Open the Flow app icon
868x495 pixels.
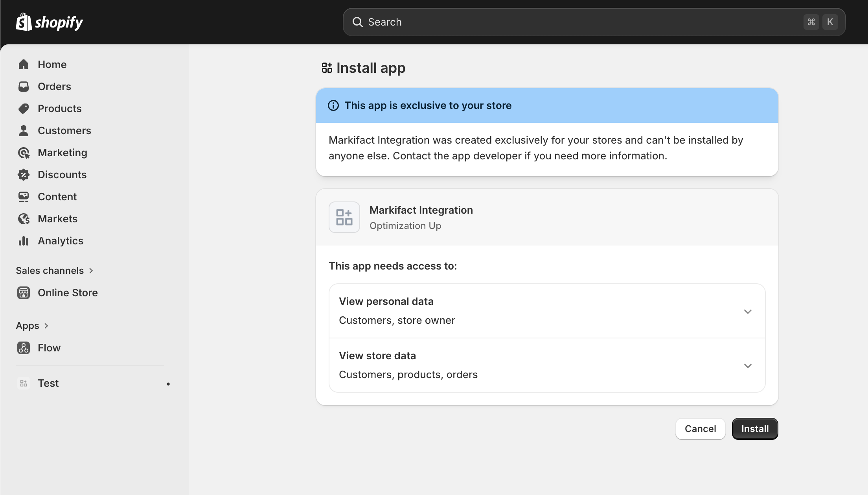point(24,347)
